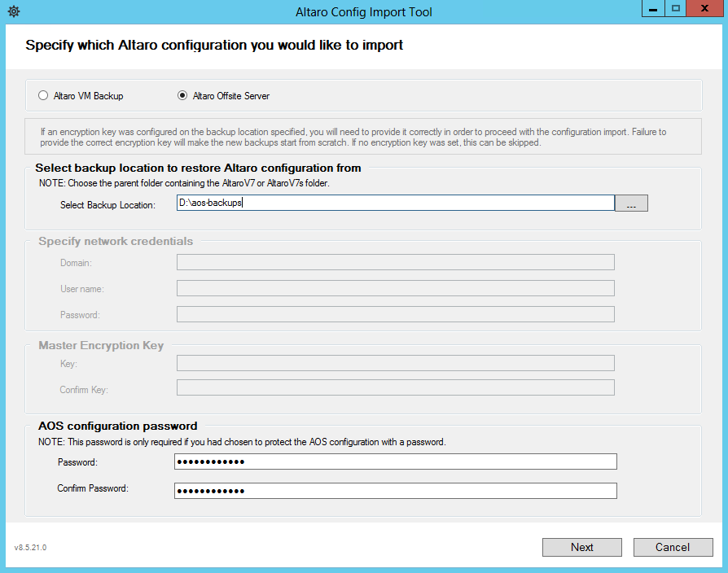Click the AOS configuration password heading
This screenshot has width=728, height=573.
click(117, 426)
